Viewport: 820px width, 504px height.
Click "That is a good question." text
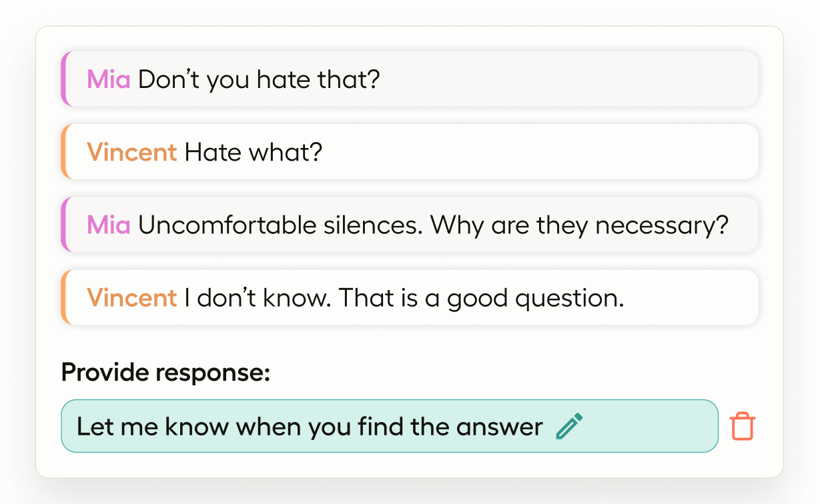[480, 298]
